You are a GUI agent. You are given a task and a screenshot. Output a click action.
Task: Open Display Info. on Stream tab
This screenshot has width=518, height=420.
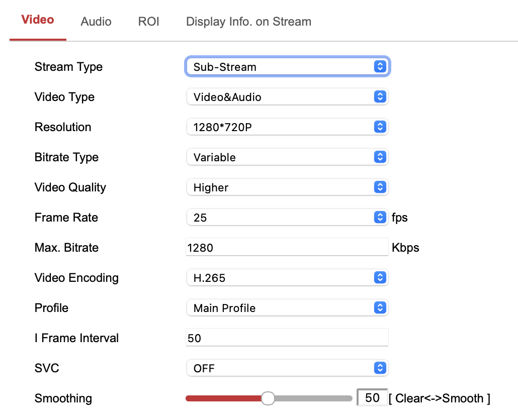(248, 22)
